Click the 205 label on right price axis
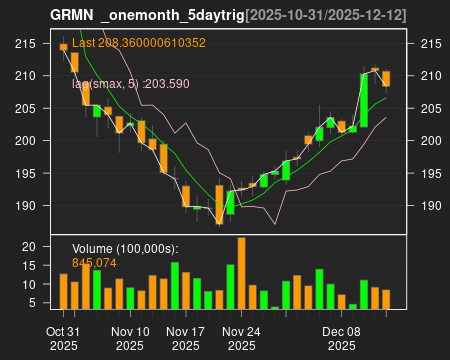This screenshot has height=360, width=450. tap(431, 108)
